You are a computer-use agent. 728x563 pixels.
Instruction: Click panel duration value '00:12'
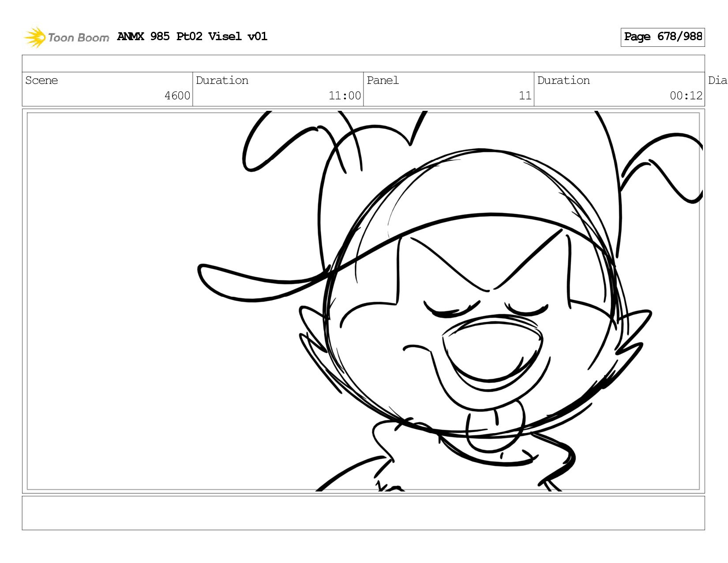point(686,96)
